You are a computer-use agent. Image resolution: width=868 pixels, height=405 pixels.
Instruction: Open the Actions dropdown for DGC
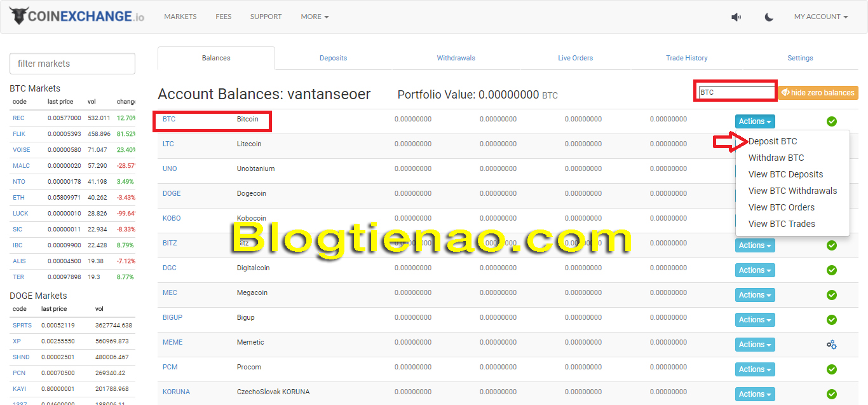pyautogui.click(x=755, y=270)
